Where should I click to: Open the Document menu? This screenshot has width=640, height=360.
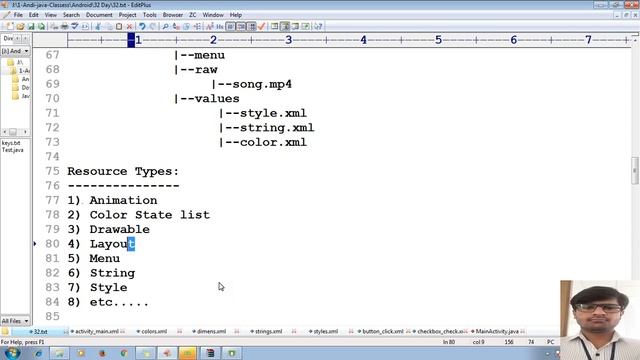(99, 15)
